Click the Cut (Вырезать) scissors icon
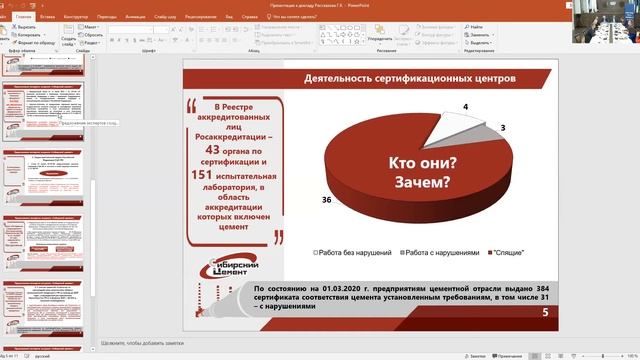Viewport: 640px width, 360px height. point(14,27)
